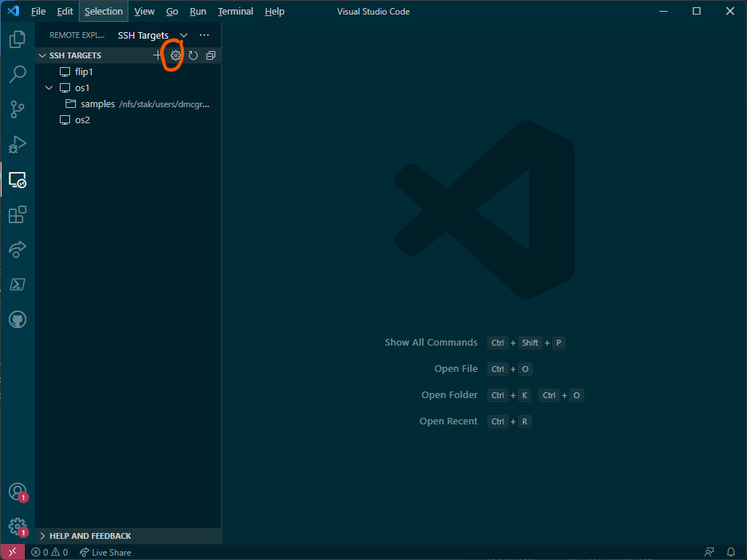747x560 pixels.
Task: Select the os2 SSH host
Action: click(x=82, y=120)
